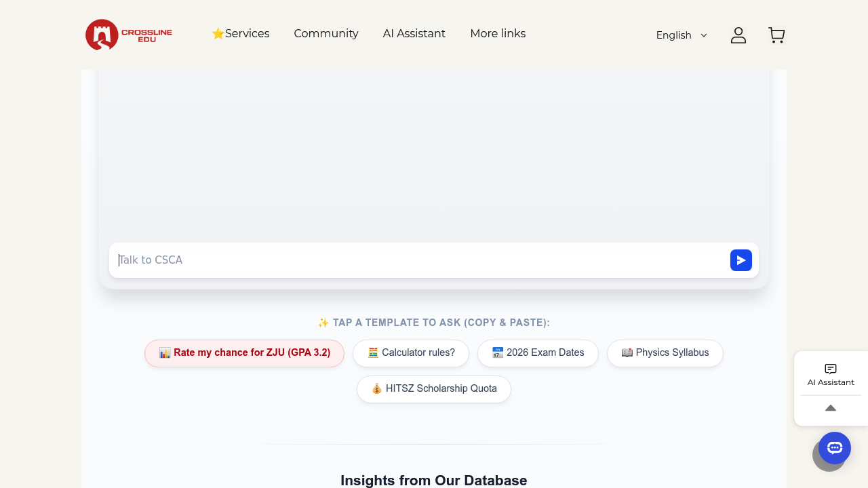Choose the Rate my chance for ZJU template
The height and width of the screenshot is (488, 868).
244,353
